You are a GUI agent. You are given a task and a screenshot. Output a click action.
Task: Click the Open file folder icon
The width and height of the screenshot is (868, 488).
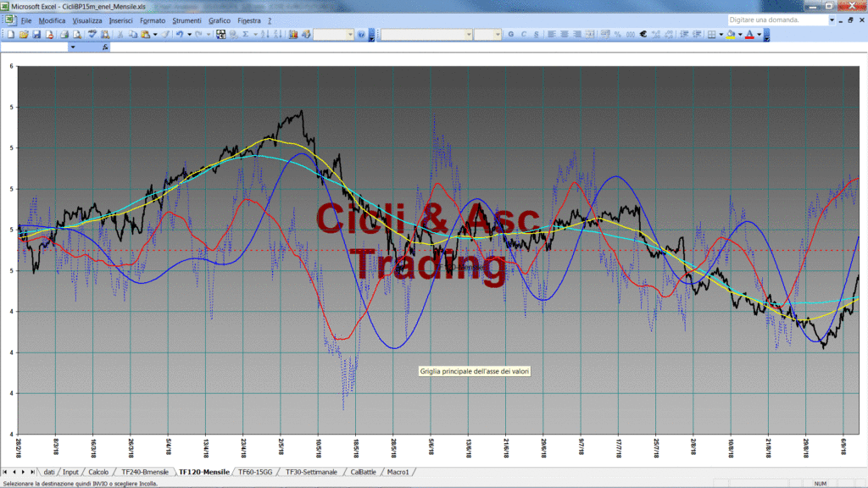point(23,34)
